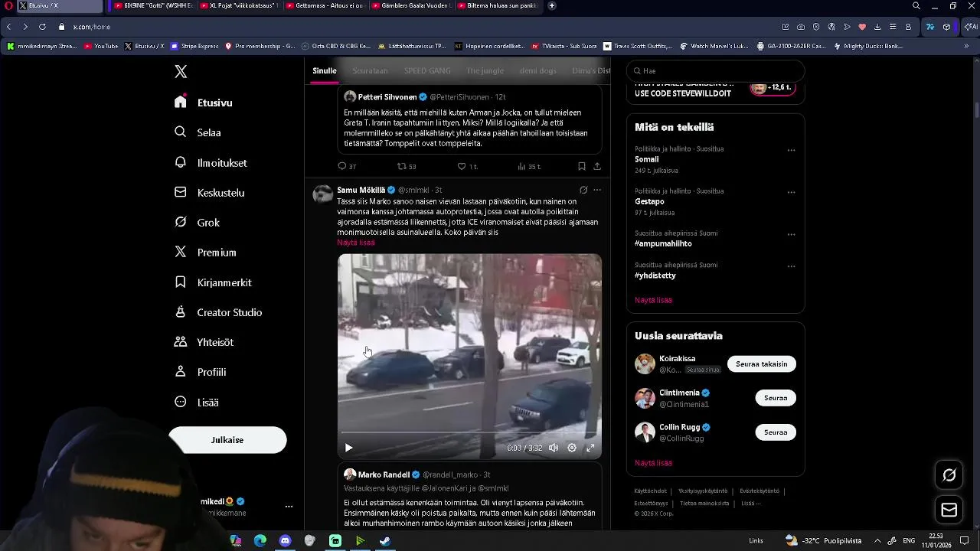This screenshot has width=980, height=551.
Task: Open Ilmoitukset notifications
Action: (x=211, y=163)
